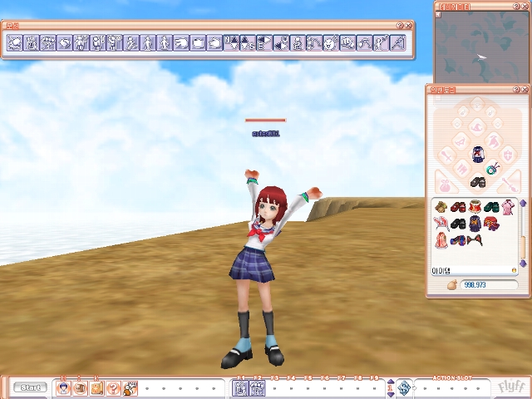Screen dimensions: 532x399
Task: Activate the F2 quick slot icon
Action: [x=257, y=388]
